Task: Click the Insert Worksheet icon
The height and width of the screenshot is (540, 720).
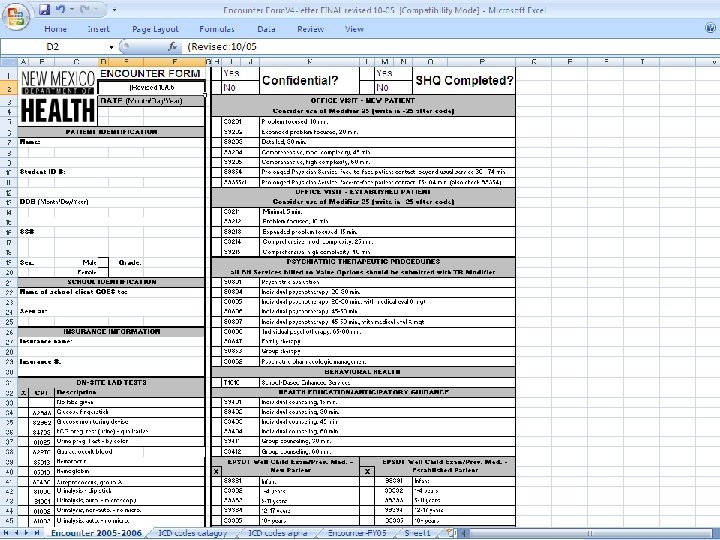Action: point(450,533)
